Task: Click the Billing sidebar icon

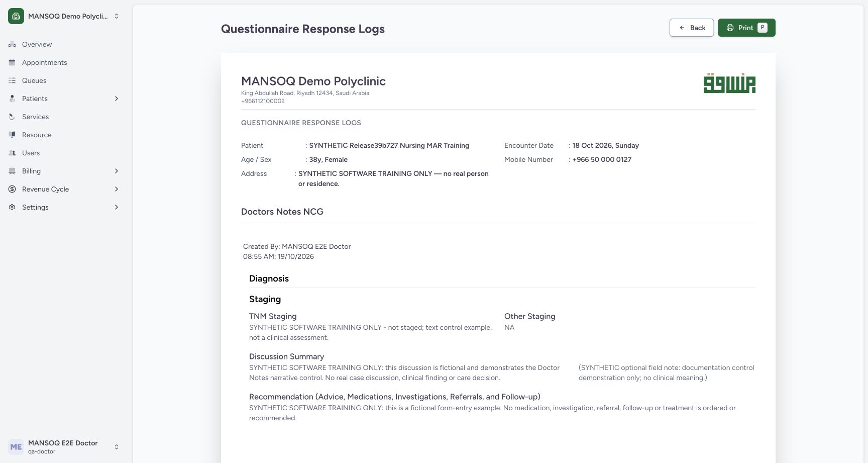Action: pyautogui.click(x=12, y=171)
